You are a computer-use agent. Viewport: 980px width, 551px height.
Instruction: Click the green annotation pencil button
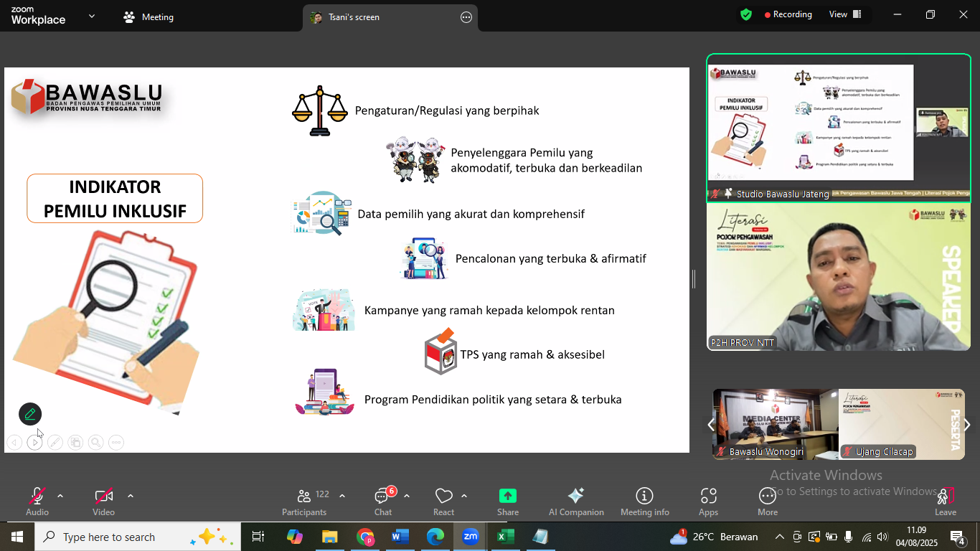coord(30,414)
